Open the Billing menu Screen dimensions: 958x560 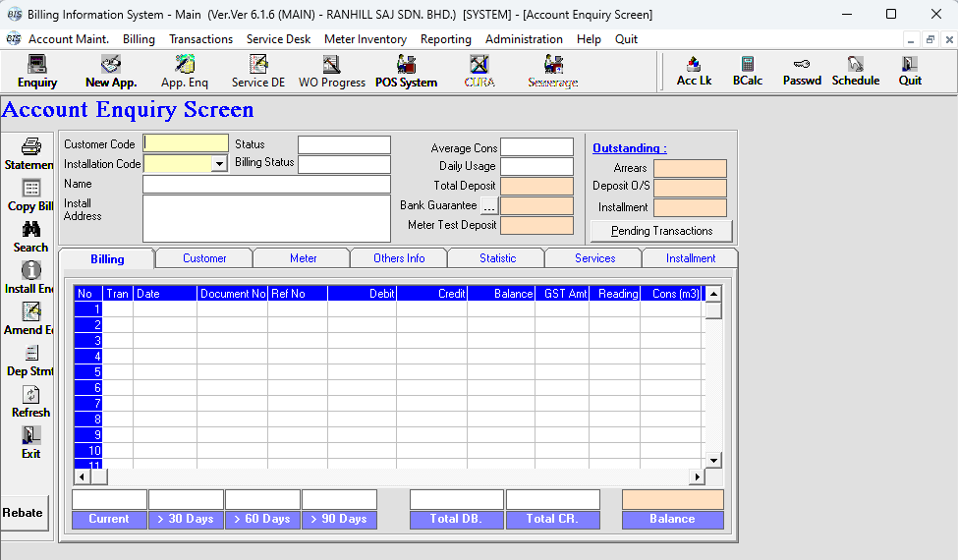[139, 39]
